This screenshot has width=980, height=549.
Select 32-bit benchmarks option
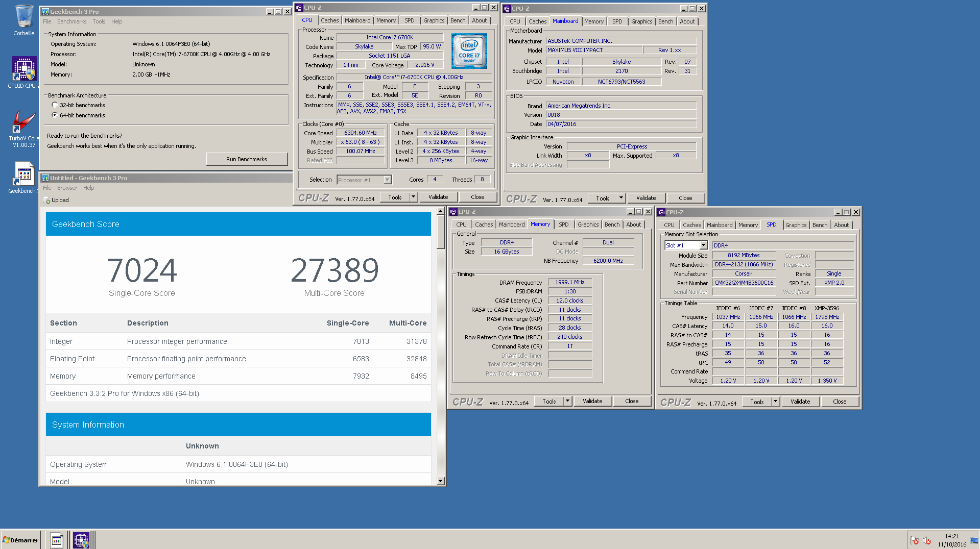pyautogui.click(x=55, y=105)
